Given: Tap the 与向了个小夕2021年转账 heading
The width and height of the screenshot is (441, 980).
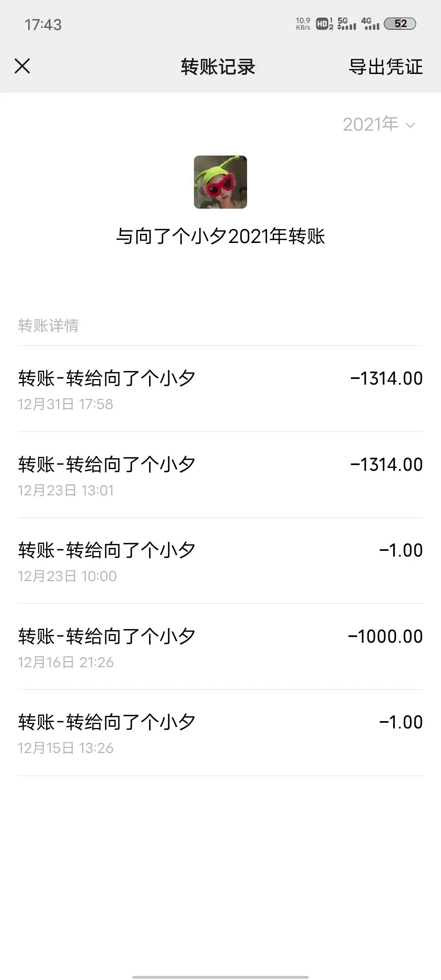Looking at the screenshot, I should click(220, 236).
